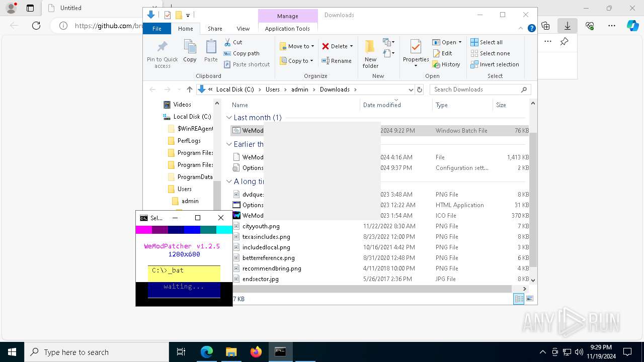
Task: Collapse the A long time ago group
Action: 229,182
